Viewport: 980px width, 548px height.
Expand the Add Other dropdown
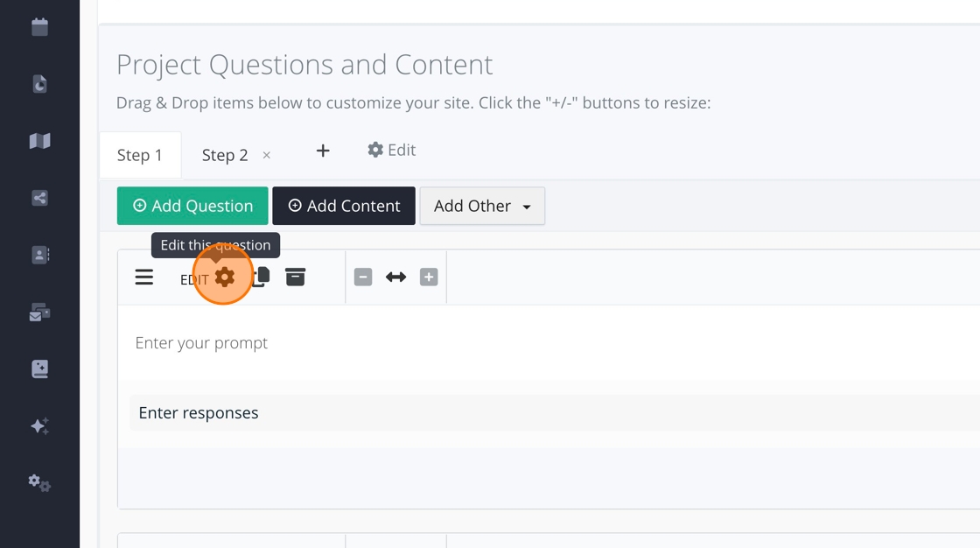[x=482, y=206]
